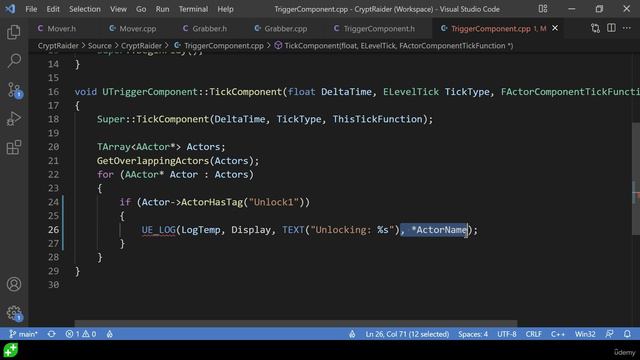Click GetOverlappingActors on line 21

point(153,161)
